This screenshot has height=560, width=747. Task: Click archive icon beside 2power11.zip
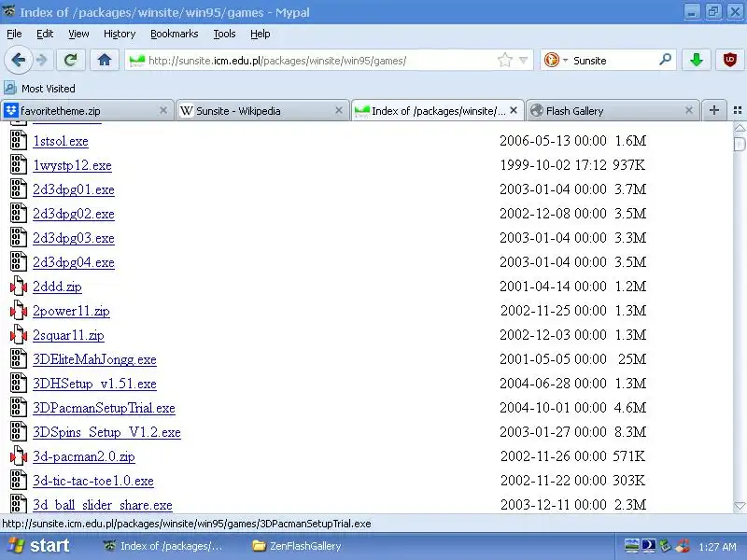(19, 311)
